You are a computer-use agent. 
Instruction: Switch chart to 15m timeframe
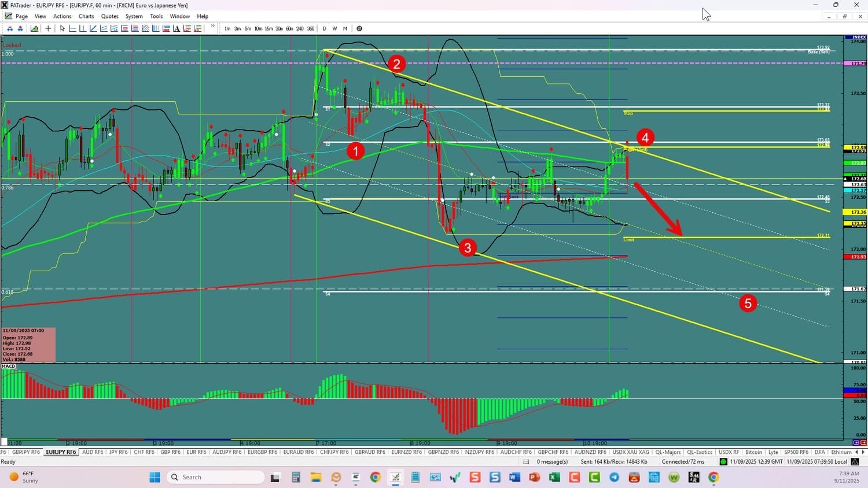269,28
